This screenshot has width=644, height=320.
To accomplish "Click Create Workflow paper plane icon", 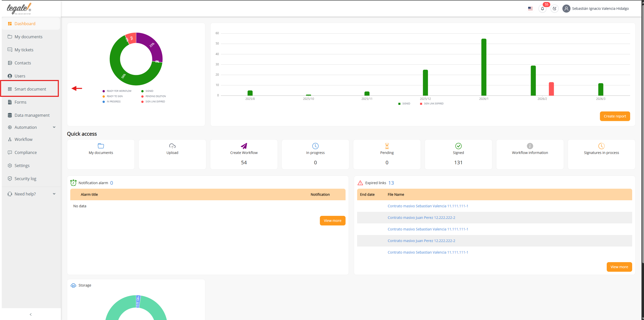I will point(244,146).
